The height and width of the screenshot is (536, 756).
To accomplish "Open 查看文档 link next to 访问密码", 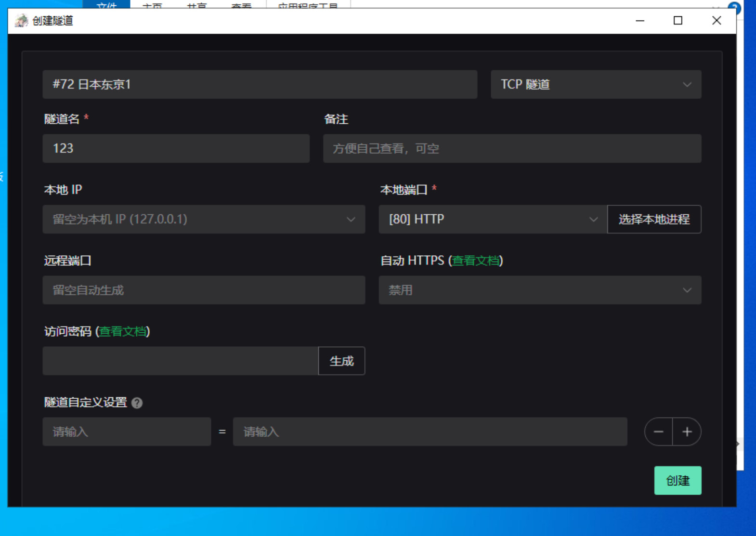I will tap(122, 332).
